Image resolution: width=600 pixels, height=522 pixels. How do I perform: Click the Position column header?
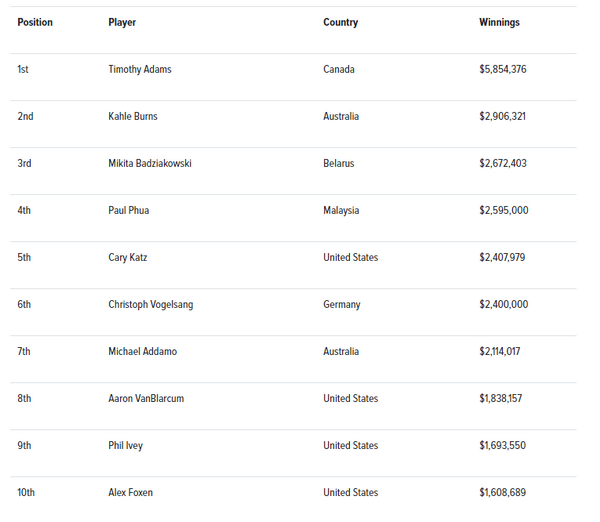coord(35,22)
